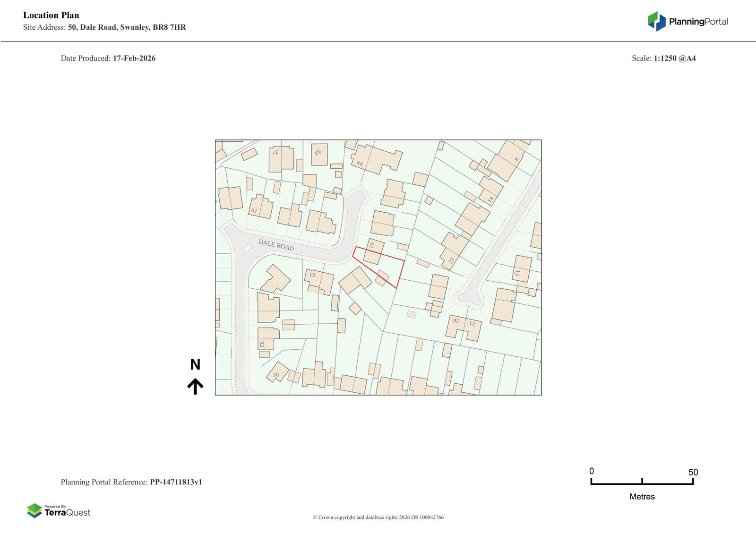Click the large N compass letter
The width and height of the screenshot is (756, 535).
pos(195,364)
